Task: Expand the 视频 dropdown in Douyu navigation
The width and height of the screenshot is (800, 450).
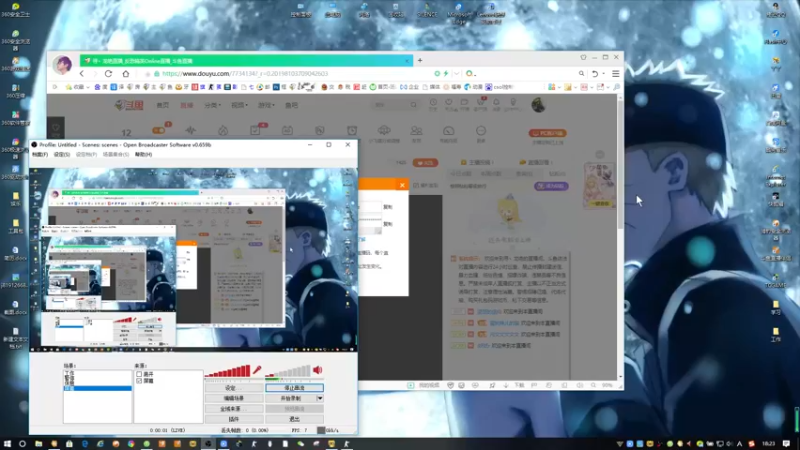Action: 239,105
